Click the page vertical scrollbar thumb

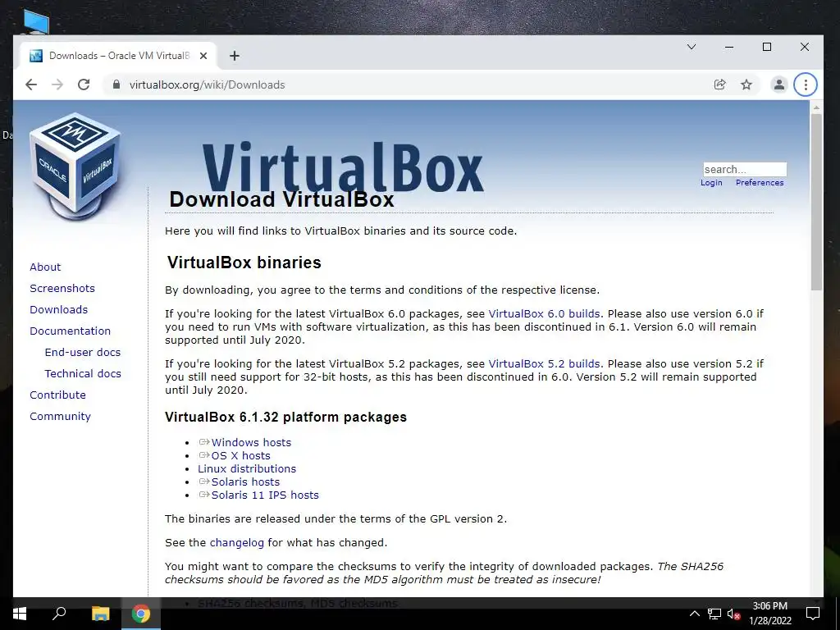pos(816,202)
